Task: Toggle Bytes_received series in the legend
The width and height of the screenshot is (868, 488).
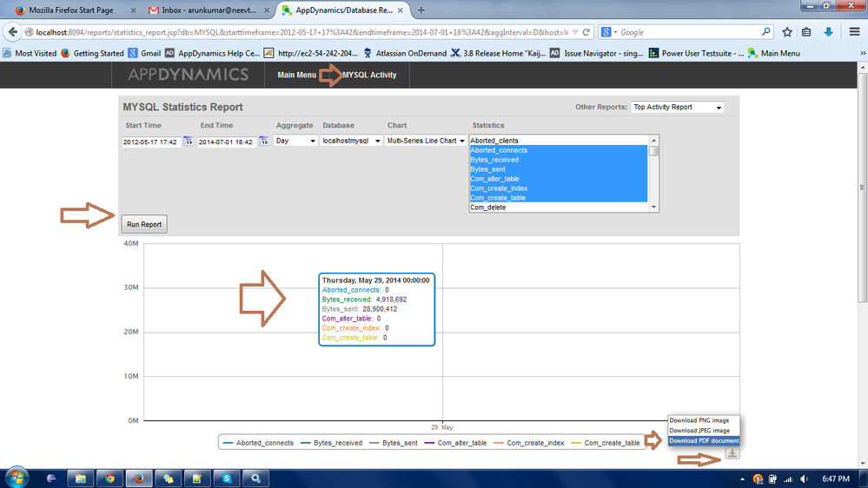Action: [331, 443]
